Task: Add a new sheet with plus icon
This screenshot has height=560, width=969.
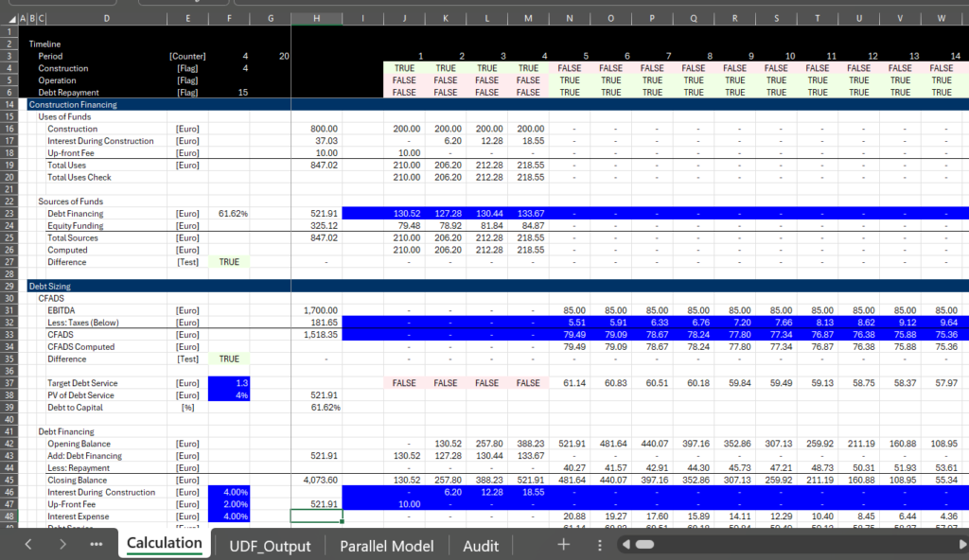Action: (x=563, y=545)
